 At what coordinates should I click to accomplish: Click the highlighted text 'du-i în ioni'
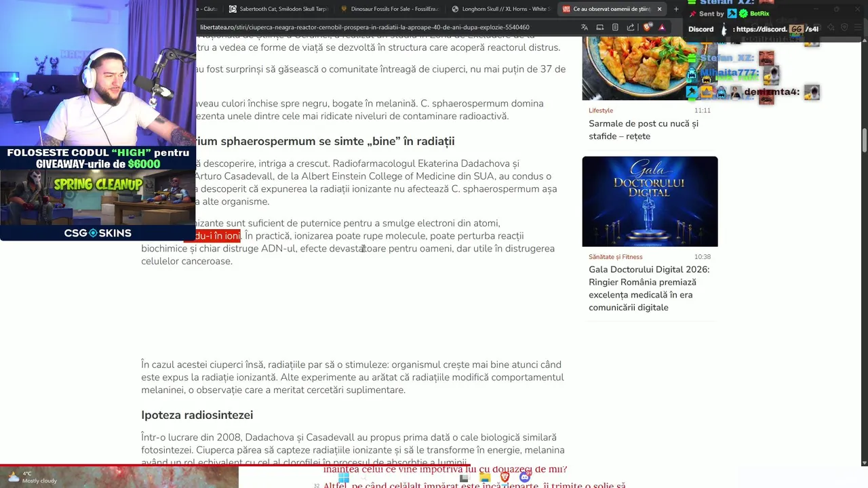(212, 236)
